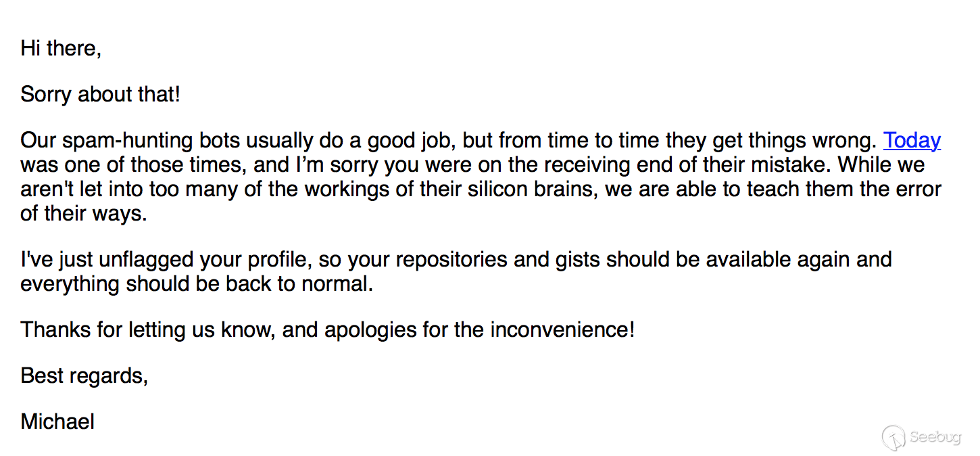Click the "Hi there," greeting line
The height and width of the screenshot is (456, 980).
point(61,48)
